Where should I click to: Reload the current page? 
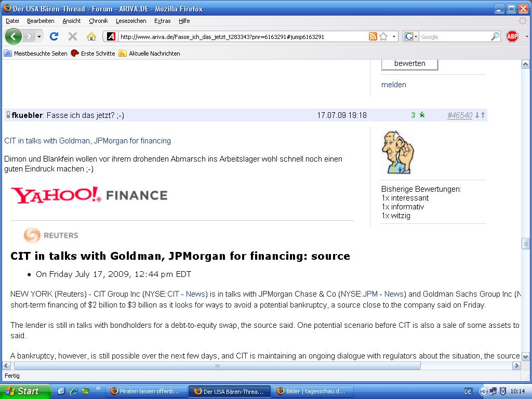(54, 36)
